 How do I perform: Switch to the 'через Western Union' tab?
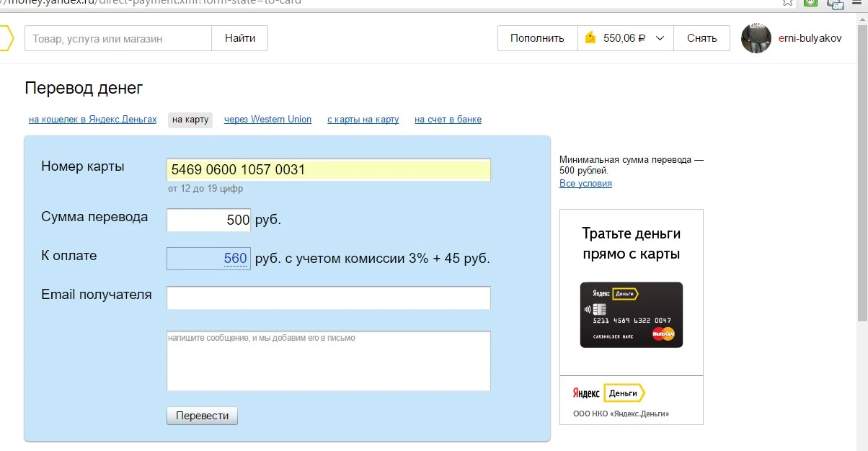click(x=267, y=120)
